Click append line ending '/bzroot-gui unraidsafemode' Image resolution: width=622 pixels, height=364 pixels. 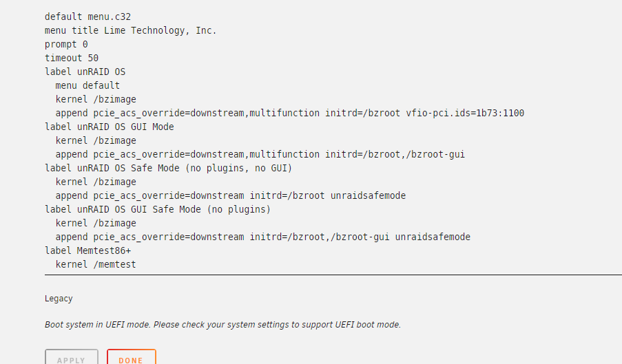(x=263, y=237)
